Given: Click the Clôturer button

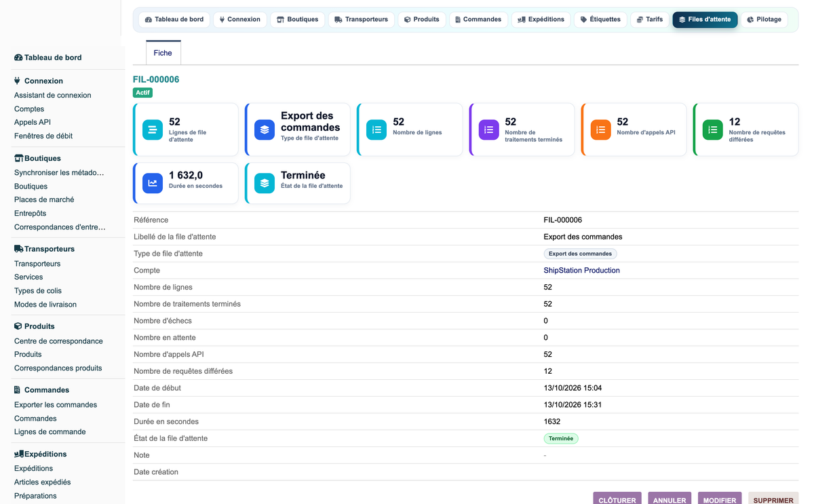Looking at the screenshot, I should pyautogui.click(x=617, y=500).
